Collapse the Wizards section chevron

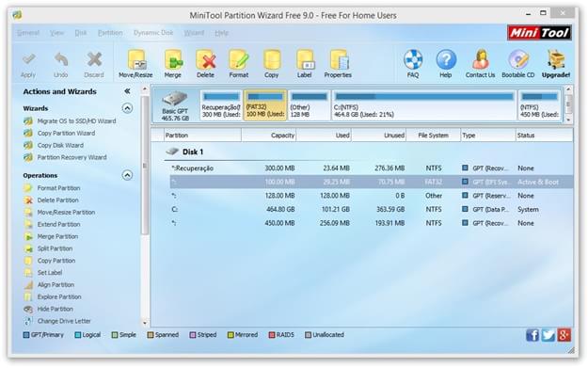click(127, 108)
